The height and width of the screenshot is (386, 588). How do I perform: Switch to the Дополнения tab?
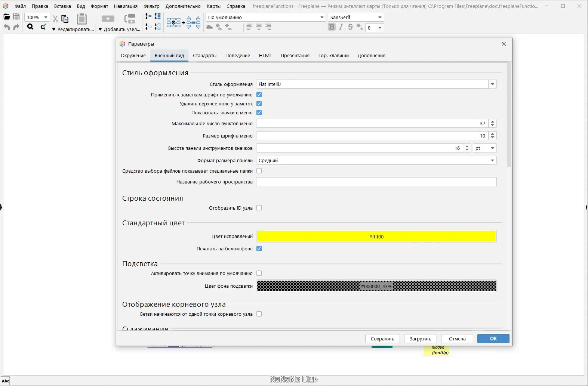[371, 56]
